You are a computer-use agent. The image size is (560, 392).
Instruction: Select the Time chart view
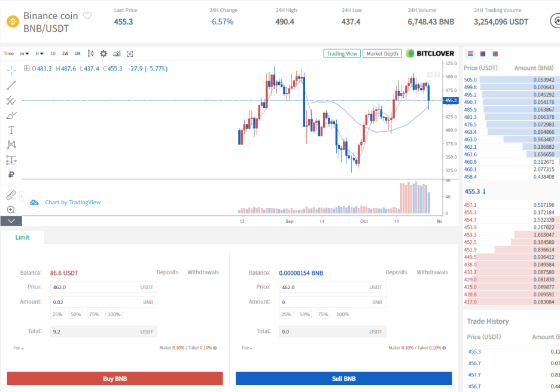coord(9,54)
